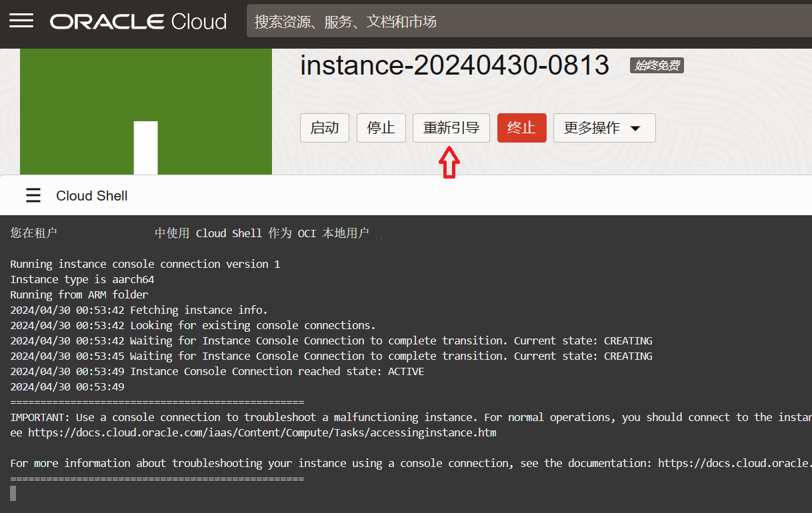Click the 'reached state: ACTIVE' terminal line
The height and width of the screenshot is (513, 812).
tap(277, 372)
